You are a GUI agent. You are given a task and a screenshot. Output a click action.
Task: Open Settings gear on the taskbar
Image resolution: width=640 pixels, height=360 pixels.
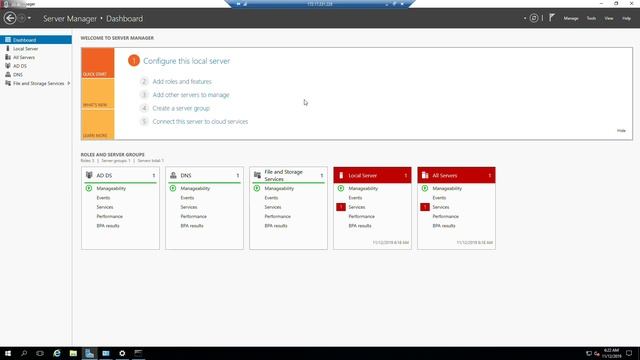tap(122, 353)
